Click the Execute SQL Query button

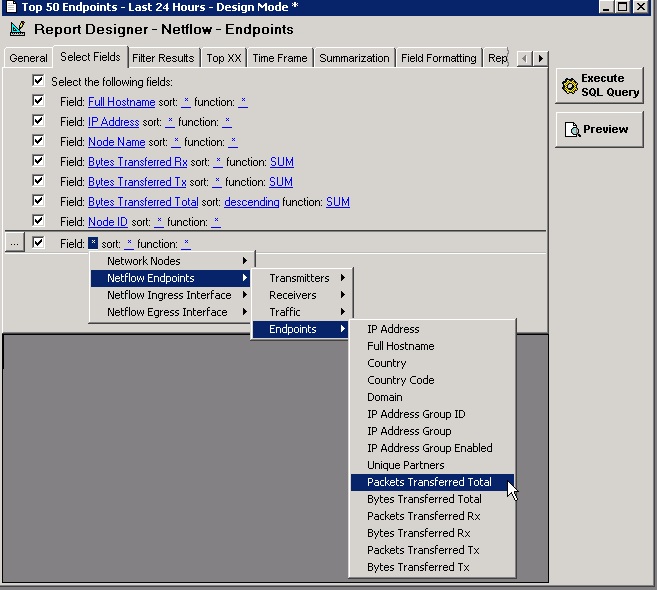pos(600,85)
